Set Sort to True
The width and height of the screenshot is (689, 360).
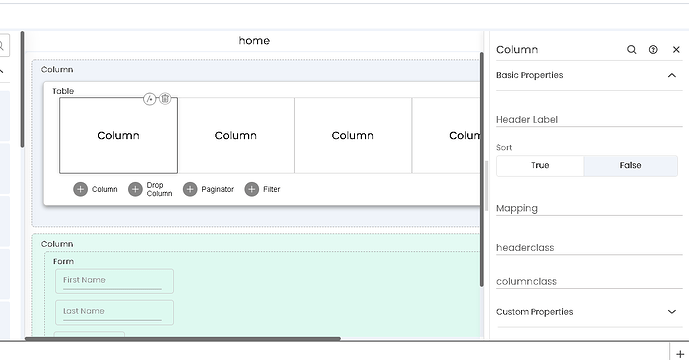coord(540,165)
